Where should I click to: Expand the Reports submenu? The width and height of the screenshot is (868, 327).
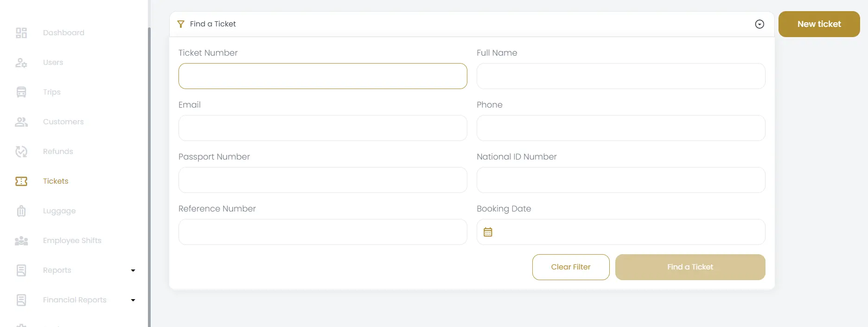(x=133, y=270)
